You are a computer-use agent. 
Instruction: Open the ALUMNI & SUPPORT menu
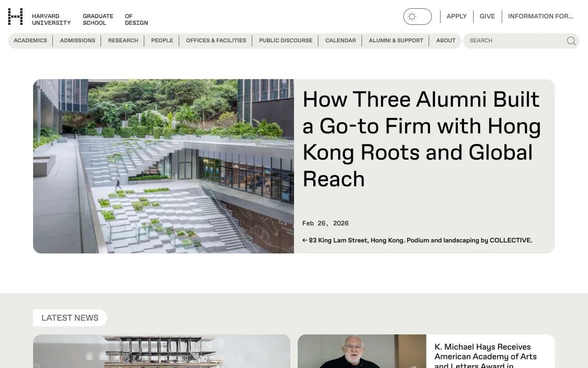396,40
